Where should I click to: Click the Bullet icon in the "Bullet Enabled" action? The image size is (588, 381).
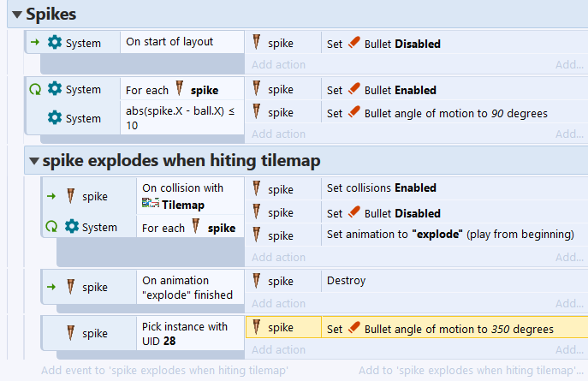tap(354, 91)
